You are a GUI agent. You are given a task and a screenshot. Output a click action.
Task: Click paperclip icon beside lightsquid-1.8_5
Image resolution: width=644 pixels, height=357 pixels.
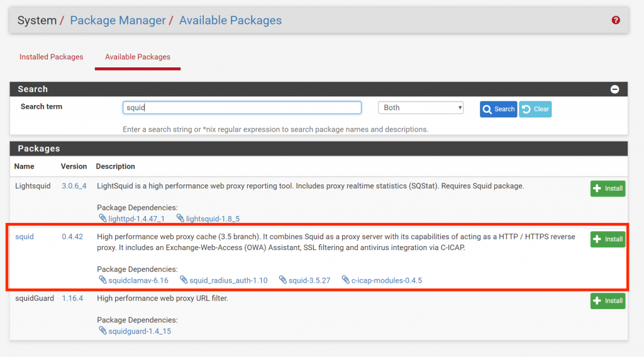(180, 218)
